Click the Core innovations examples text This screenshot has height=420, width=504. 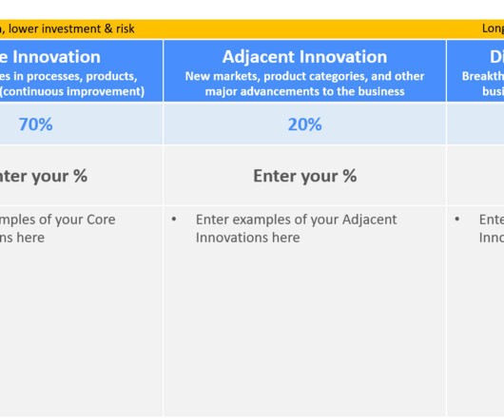point(58,229)
